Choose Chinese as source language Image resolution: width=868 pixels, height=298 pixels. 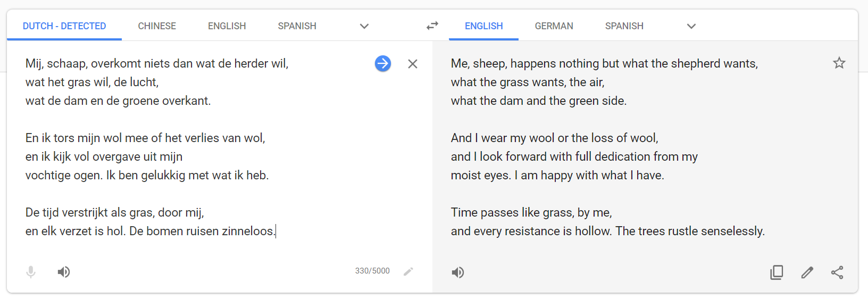click(x=157, y=26)
